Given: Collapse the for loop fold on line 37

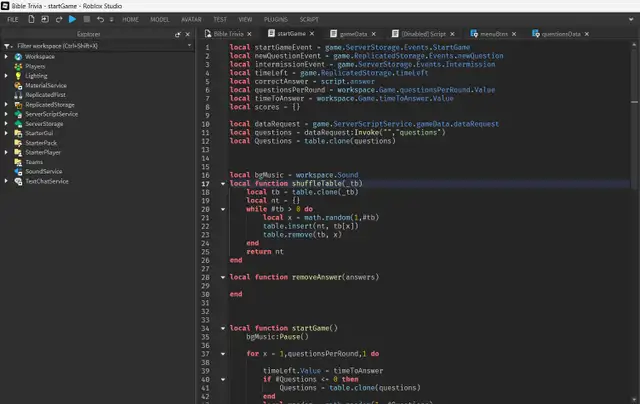Looking at the screenshot, I should 223,354.
